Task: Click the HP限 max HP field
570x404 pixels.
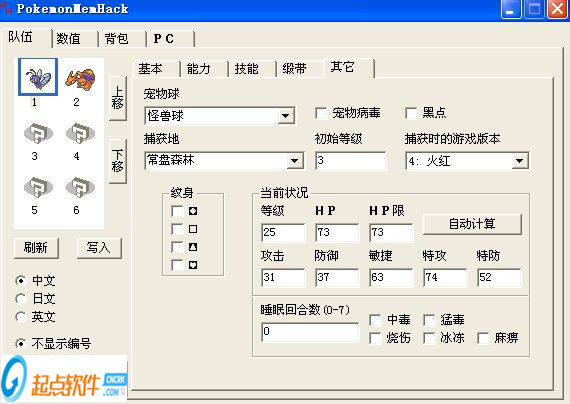Action: pyautogui.click(x=391, y=233)
